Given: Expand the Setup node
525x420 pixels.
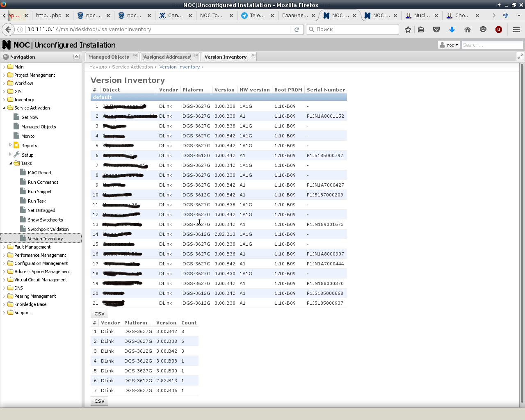Looking at the screenshot, I should tap(11, 154).
